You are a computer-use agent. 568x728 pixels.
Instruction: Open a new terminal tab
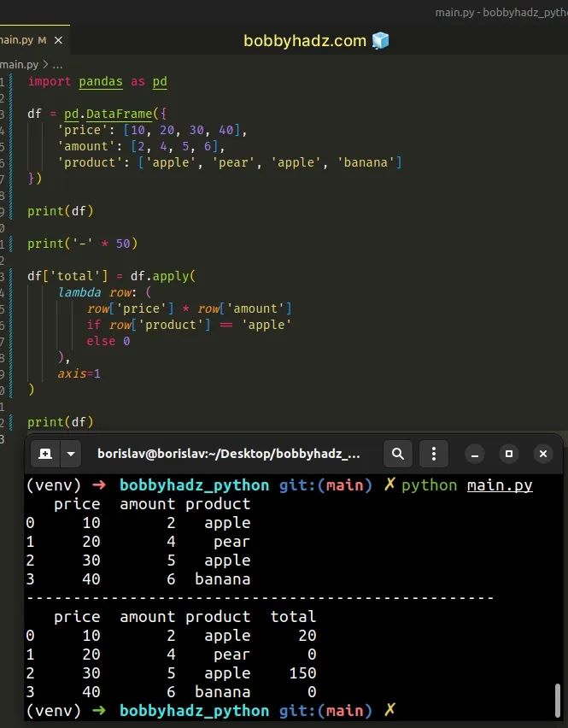(x=45, y=454)
